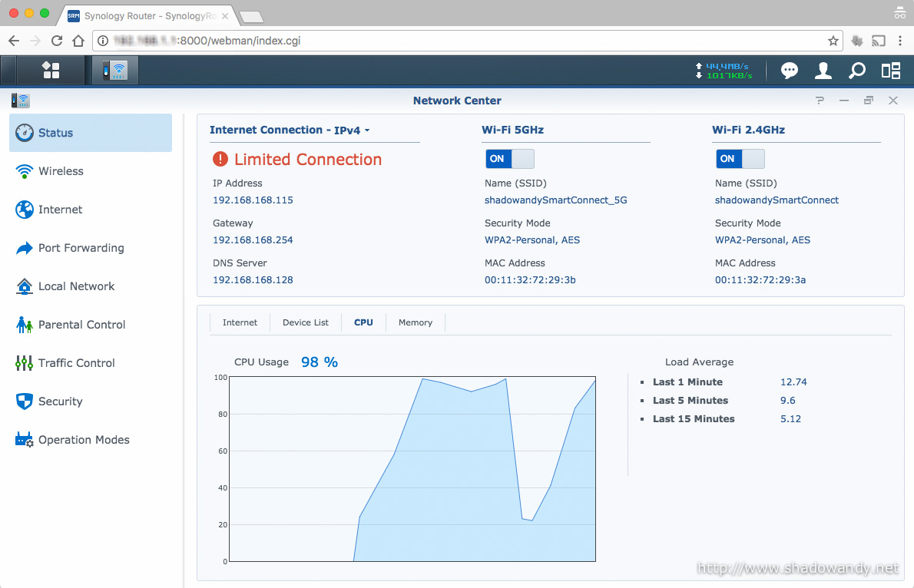Open the Internet tab in status panel

(x=240, y=322)
